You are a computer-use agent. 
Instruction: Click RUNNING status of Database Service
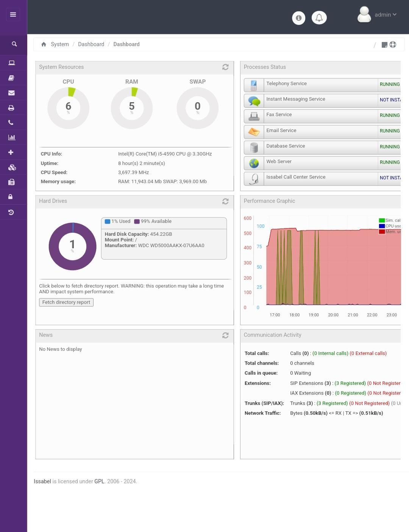click(390, 147)
